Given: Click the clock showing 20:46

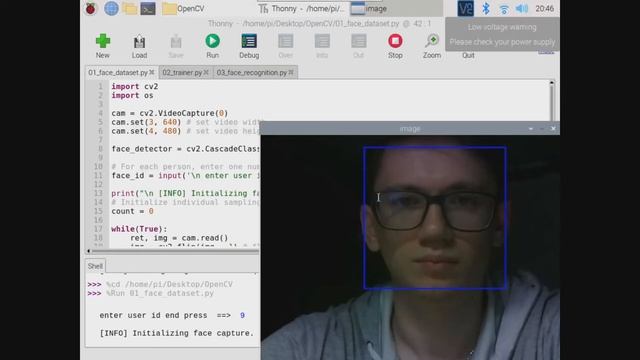Looking at the screenshot, I should click(544, 9).
